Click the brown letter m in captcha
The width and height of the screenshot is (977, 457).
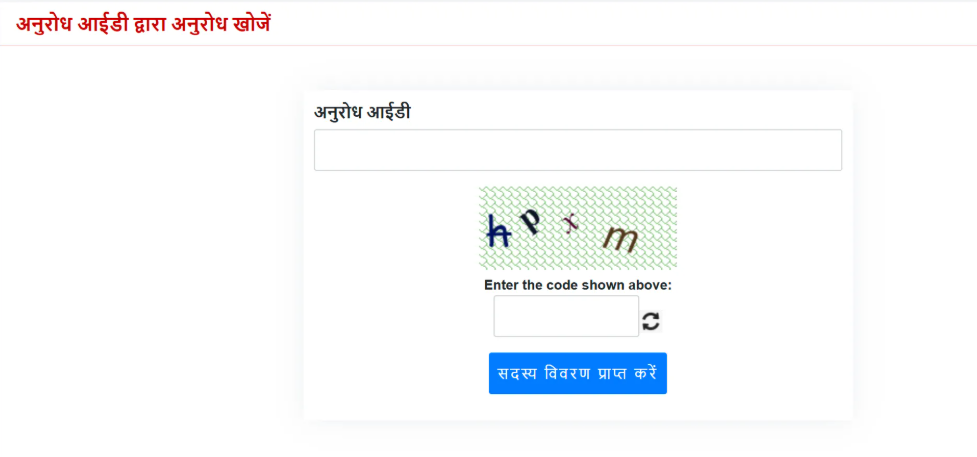(621, 239)
